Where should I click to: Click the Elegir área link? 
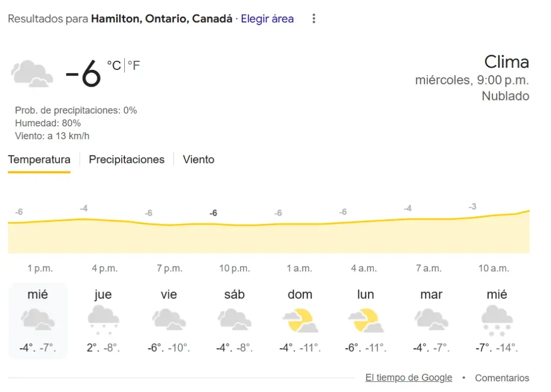(x=267, y=19)
